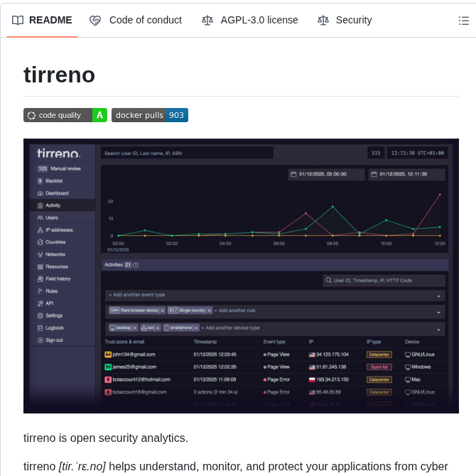Click the sentence tirreno is open security analytics
476x476 pixels.
(106, 438)
